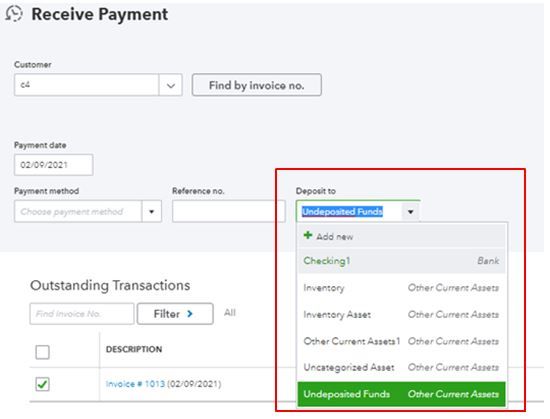Open the Payment method dropdown arrow
Image resolution: width=550 pixels, height=419 pixels.
pos(152,211)
